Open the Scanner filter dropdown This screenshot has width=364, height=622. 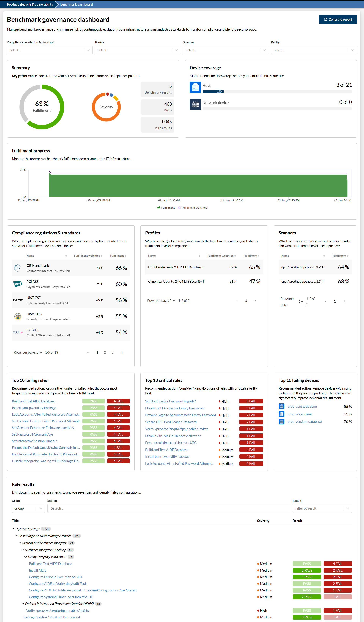pyautogui.click(x=226, y=50)
